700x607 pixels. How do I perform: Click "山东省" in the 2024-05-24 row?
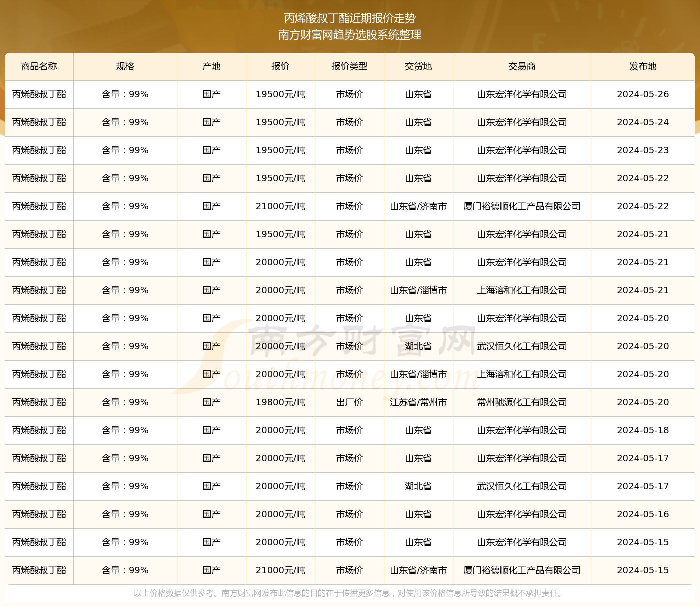[418, 122]
